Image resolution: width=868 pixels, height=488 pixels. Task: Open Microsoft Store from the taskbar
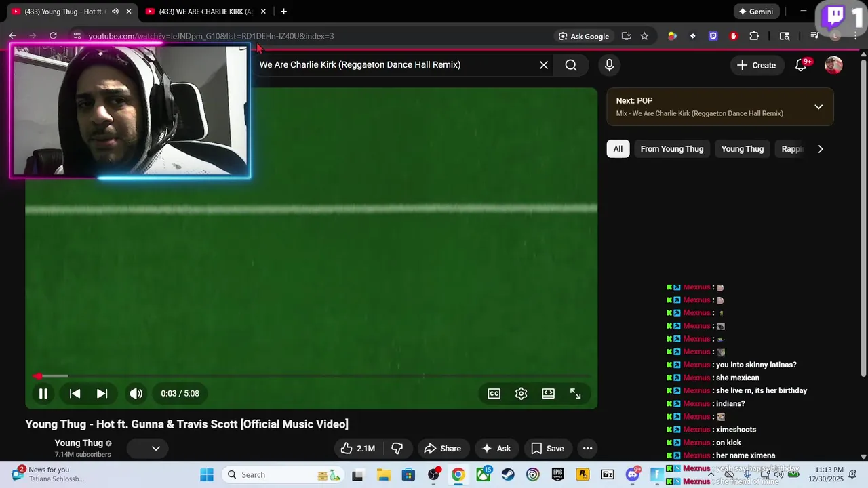click(x=408, y=474)
